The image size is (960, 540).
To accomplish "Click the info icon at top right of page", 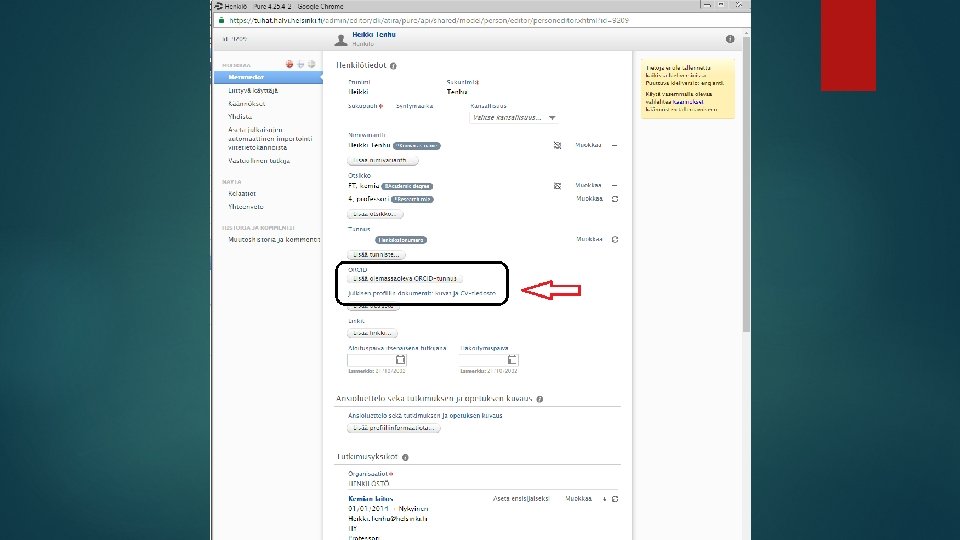I will click(730, 39).
